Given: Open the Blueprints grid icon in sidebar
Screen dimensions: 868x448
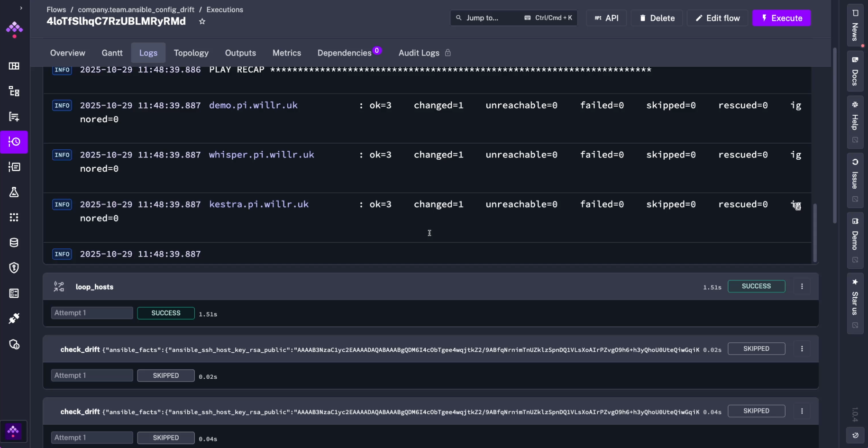Looking at the screenshot, I should tap(14, 217).
